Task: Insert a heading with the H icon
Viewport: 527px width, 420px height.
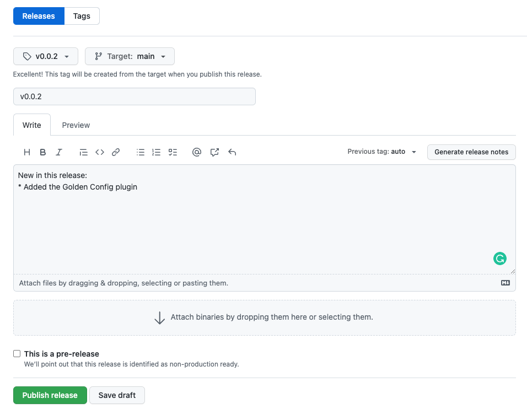Action: pos(27,152)
